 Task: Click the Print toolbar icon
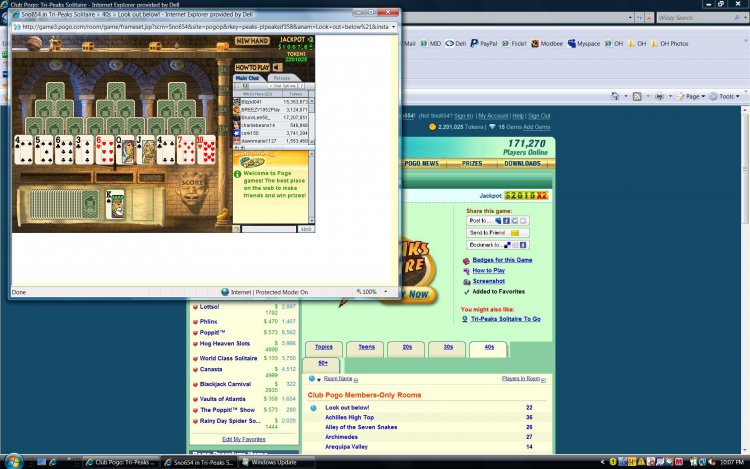[659, 96]
